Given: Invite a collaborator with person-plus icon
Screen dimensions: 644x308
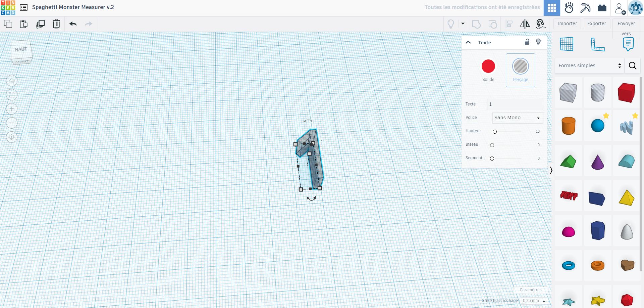Looking at the screenshot, I should coord(620,8).
